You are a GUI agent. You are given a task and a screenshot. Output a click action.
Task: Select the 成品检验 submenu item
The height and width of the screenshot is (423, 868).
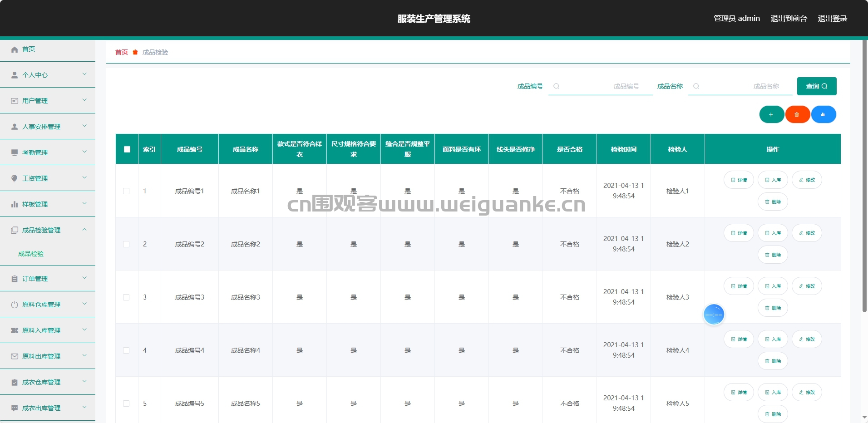click(31, 254)
